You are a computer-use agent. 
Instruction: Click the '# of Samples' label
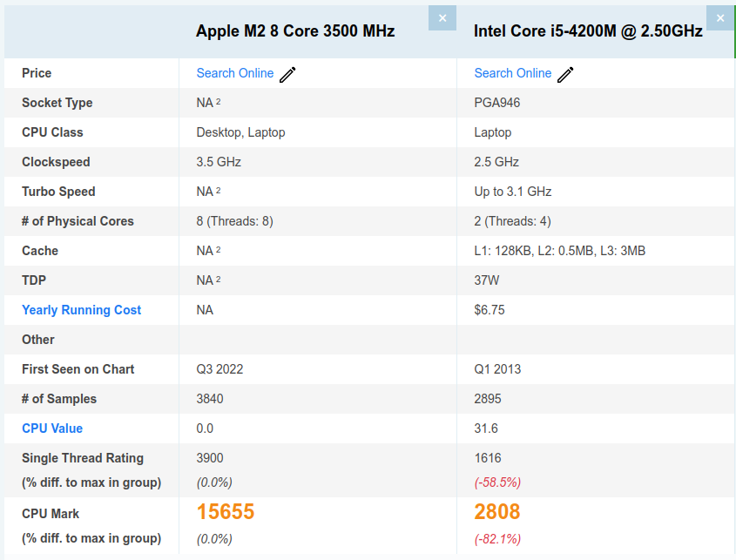(x=59, y=399)
